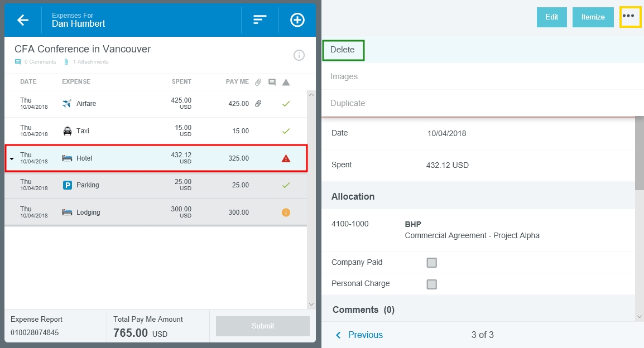644x348 pixels.
Task: Click the orange info icon on Lodging
Action: pos(286,212)
